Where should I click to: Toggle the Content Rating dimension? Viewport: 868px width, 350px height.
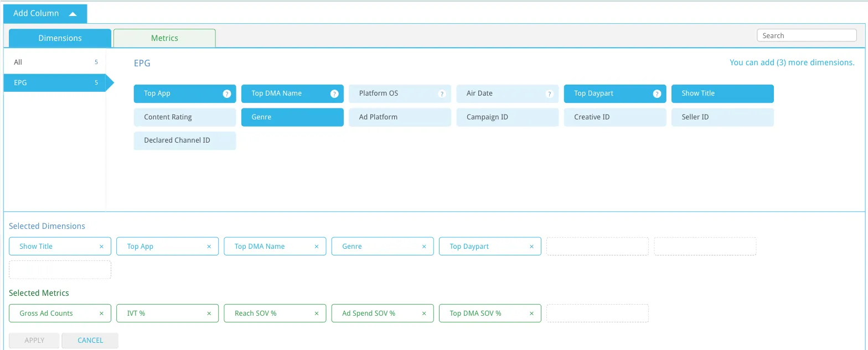pyautogui.click(x=185, y=117)
